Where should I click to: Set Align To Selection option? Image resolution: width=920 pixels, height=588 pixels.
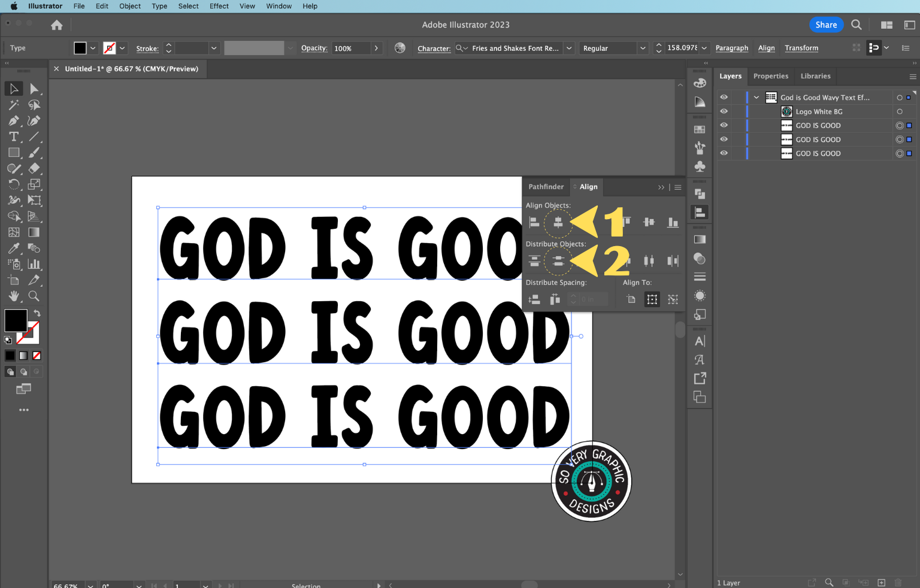click(x=652, y=299)
